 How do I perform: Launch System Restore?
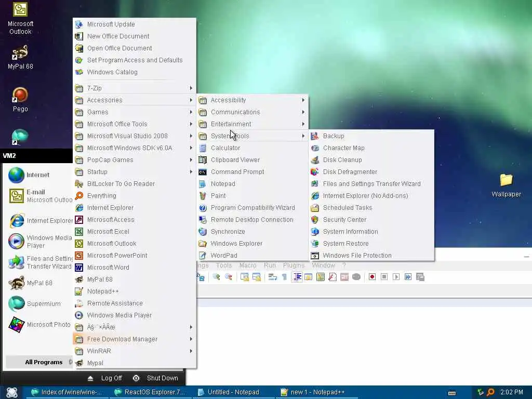(371, 244)
